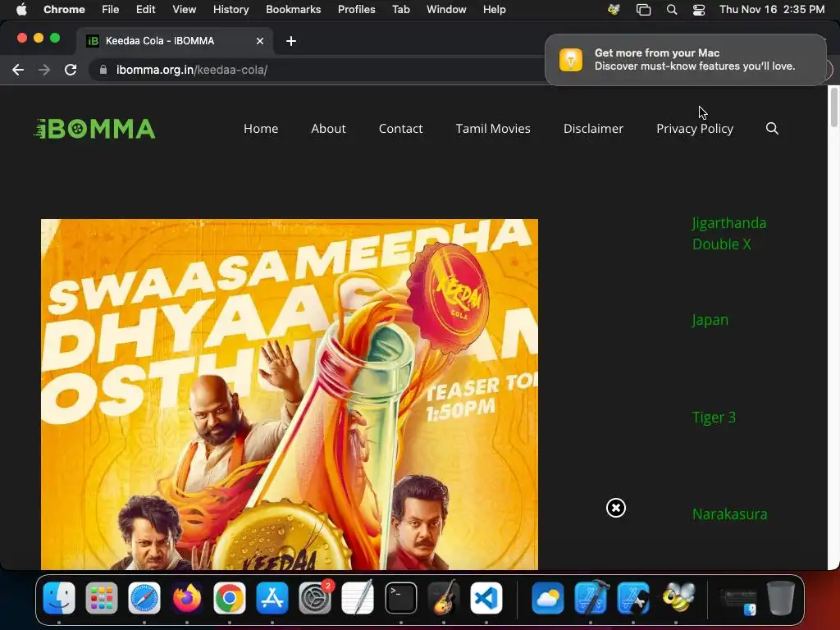Launch Firefox from the Dock
Screen dimensions: 840x630
(x=187, y=598)
